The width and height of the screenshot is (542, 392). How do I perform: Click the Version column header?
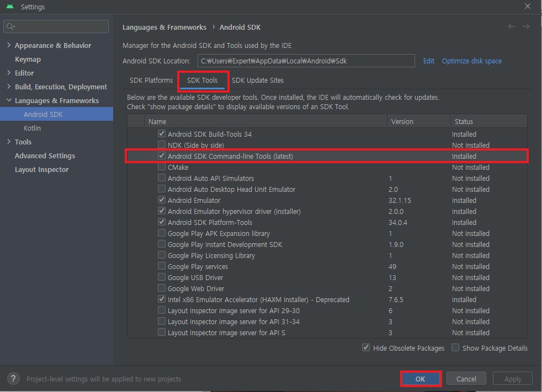pyautogui.click(x=418, y=122)
